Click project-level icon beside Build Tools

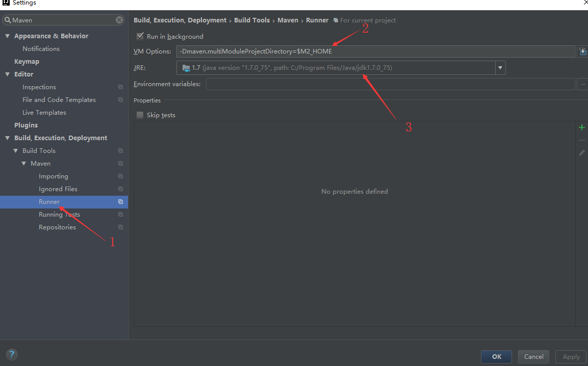tap(120, 151)
